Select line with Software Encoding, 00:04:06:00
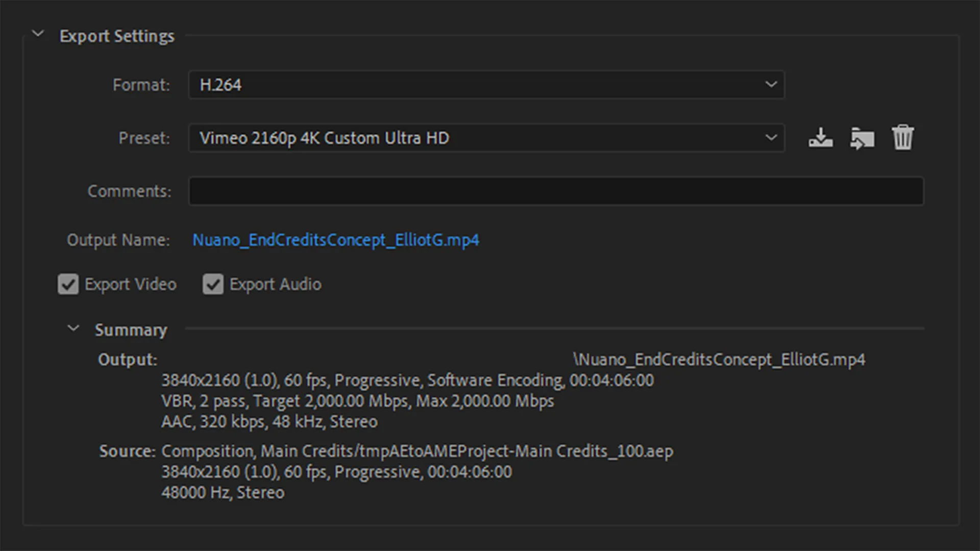The image size is (980, 551). (407, 381)
